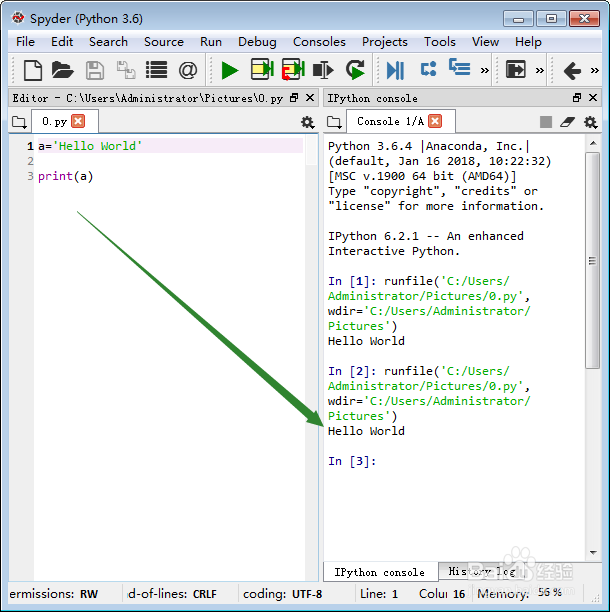This screenshot has height=612, width=610.
Task: Browse console tabs folder icon
Action: tap(334, 122)
